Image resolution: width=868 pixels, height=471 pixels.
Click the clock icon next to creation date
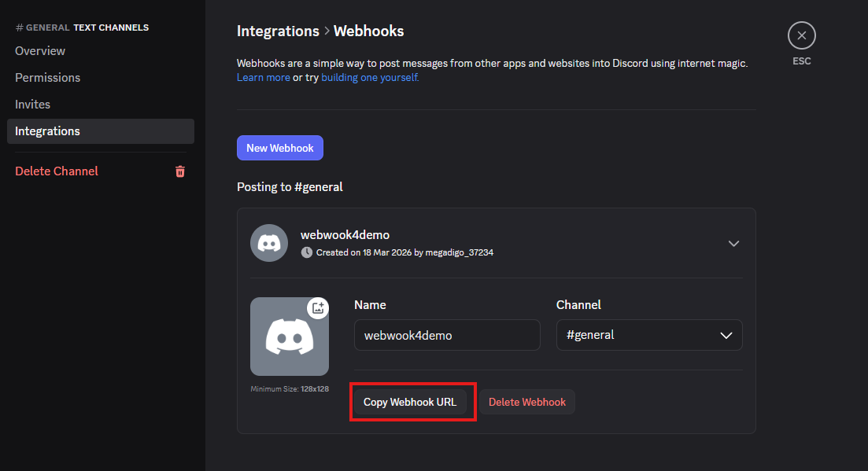pyautogui.click(x=306, y=252)
